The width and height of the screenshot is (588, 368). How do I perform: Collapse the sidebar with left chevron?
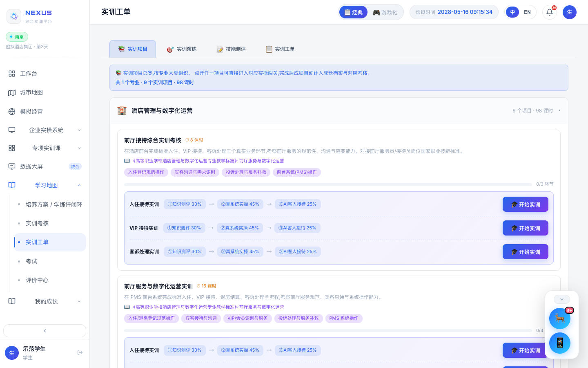[x=45, y=331]
